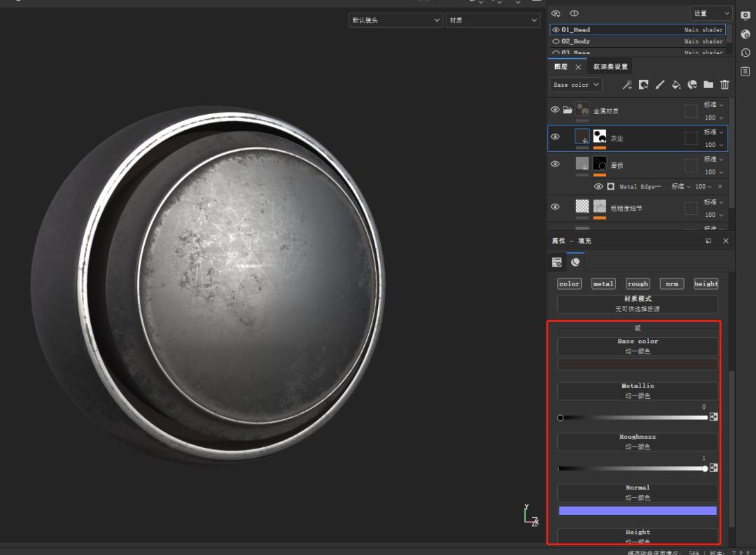Click the dark Base color swatch
The height and width of the screenshot is (555, 756).
pyautogui.click(x=638, y=365)
